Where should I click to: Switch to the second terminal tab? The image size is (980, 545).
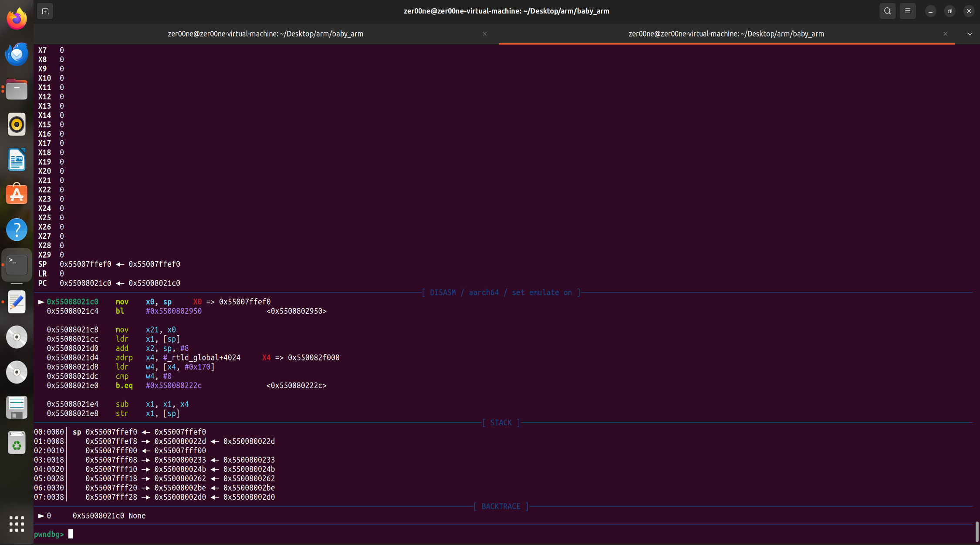coord(726,34)
